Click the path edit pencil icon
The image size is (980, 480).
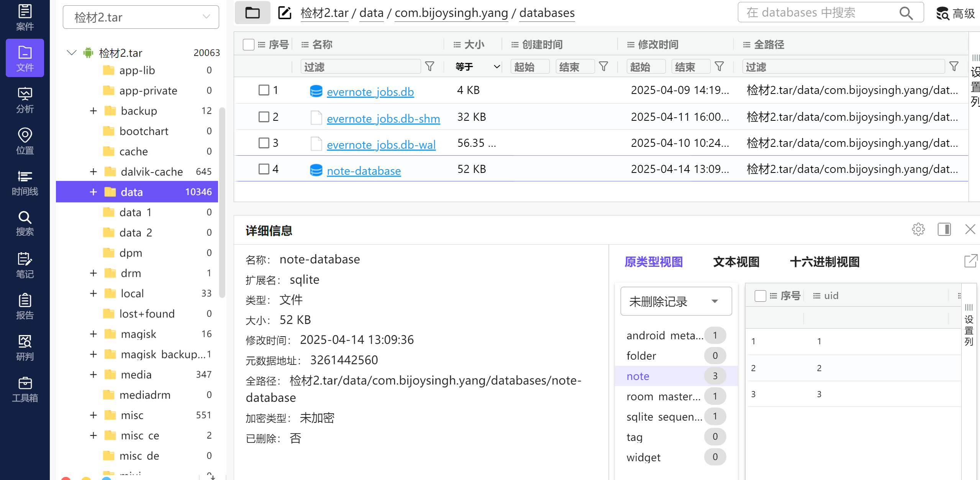pos(284,13)
